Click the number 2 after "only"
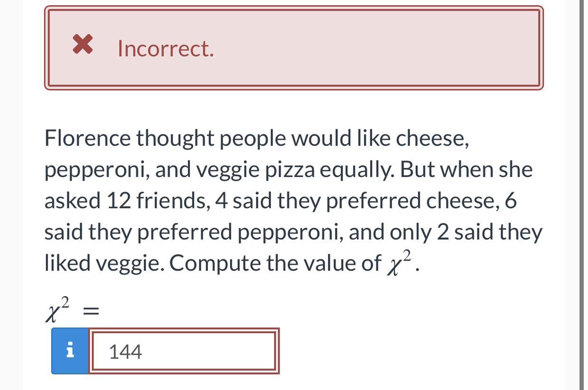 pyautogui.click(x=443, y=232)
